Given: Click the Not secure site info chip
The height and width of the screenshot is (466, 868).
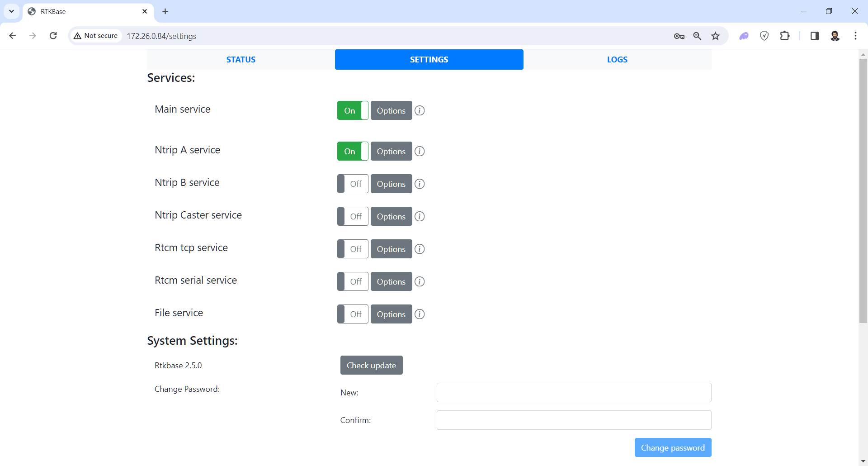Looking at the screenshot, I should [x=96, y=36].
